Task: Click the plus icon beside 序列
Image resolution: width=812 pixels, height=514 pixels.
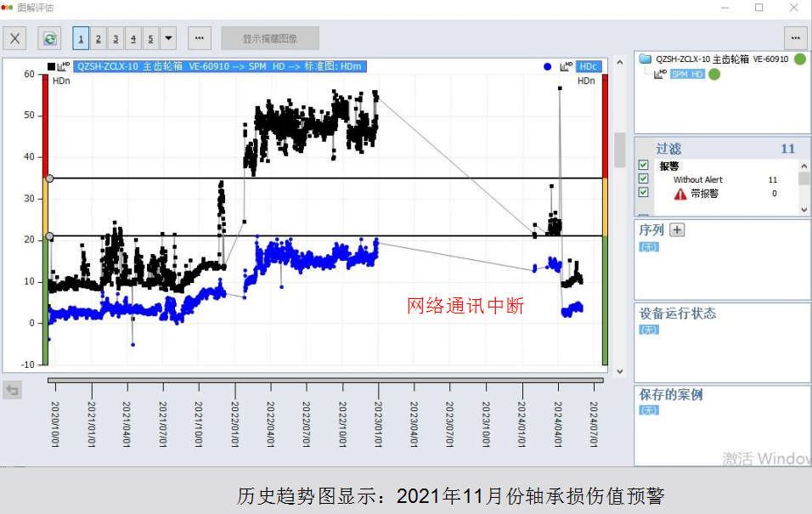Action: click(677, 229)
